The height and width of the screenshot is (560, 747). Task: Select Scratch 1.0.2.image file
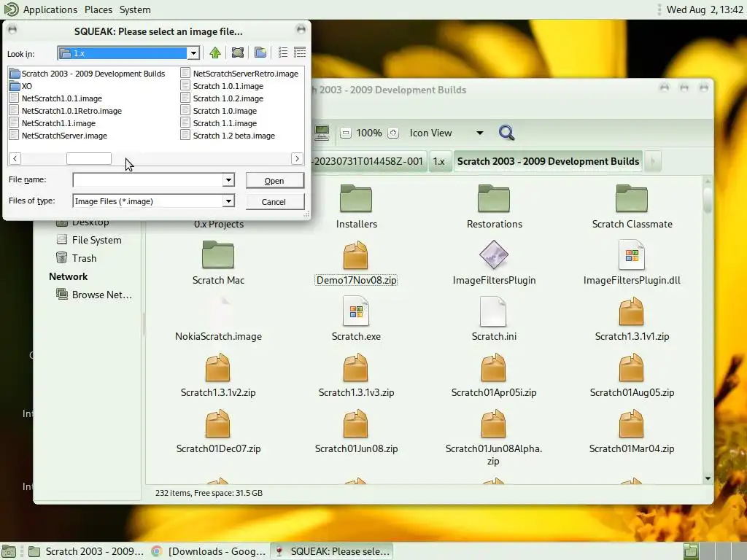[x=222, y=98]
